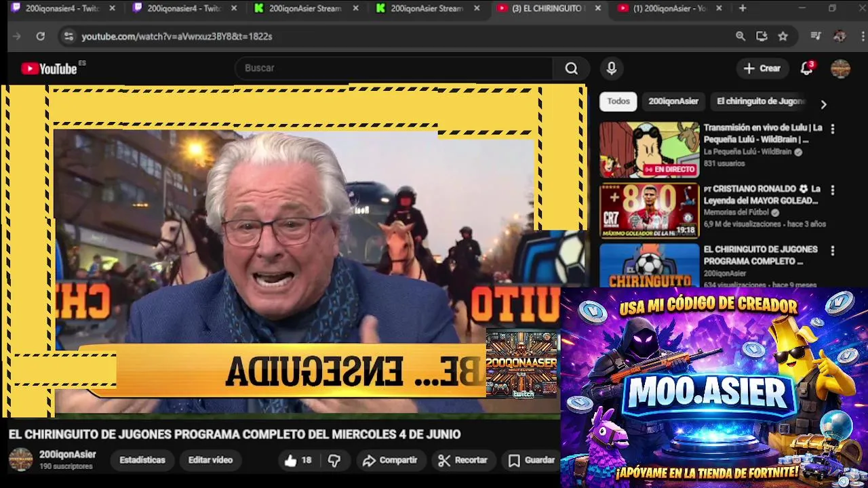Select the 200iqonAsier filter chip
The height and width of the screenshot is (488, 868).
click(673, 101)
